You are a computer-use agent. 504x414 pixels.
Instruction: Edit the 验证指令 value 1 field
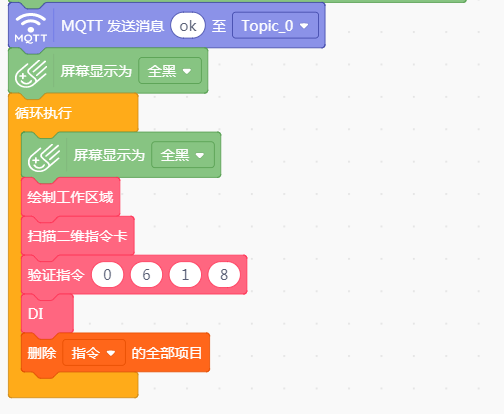tap(185, 275)
